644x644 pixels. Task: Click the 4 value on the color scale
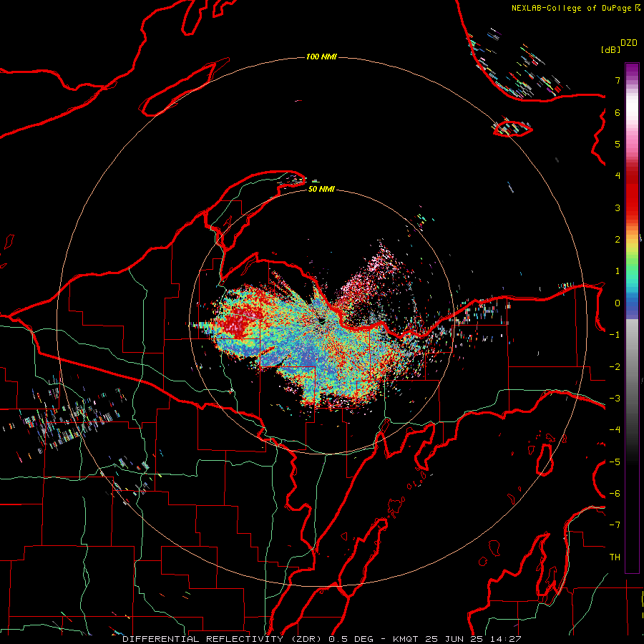pyautogui.click(x=618, y=176)
